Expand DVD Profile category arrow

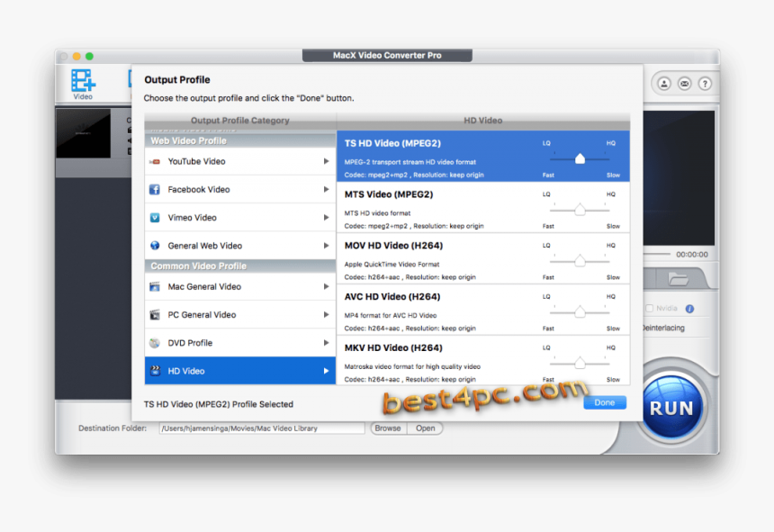click(x=326, y=343)
